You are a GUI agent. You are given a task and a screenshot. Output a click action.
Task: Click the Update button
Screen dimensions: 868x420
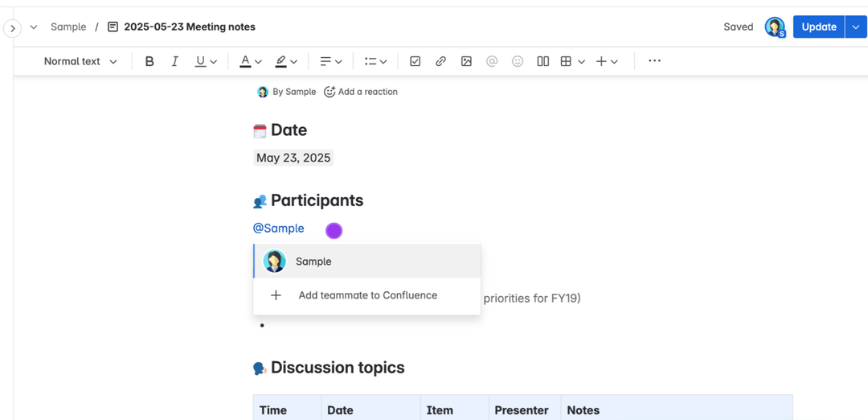point(819,27)
